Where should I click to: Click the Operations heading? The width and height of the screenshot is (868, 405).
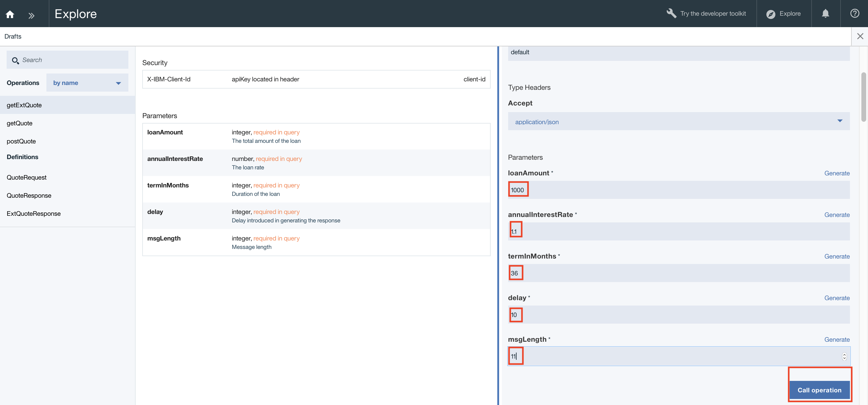coord(23,83)
